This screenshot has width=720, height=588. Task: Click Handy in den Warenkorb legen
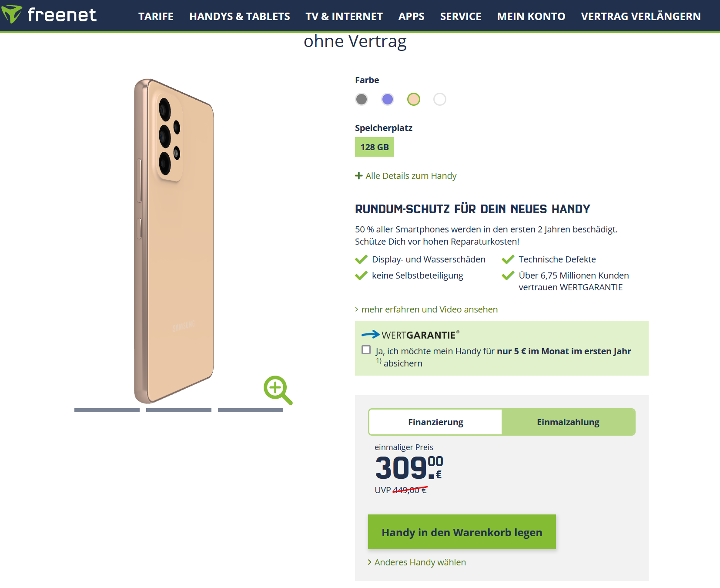click(x=462, y=532)
